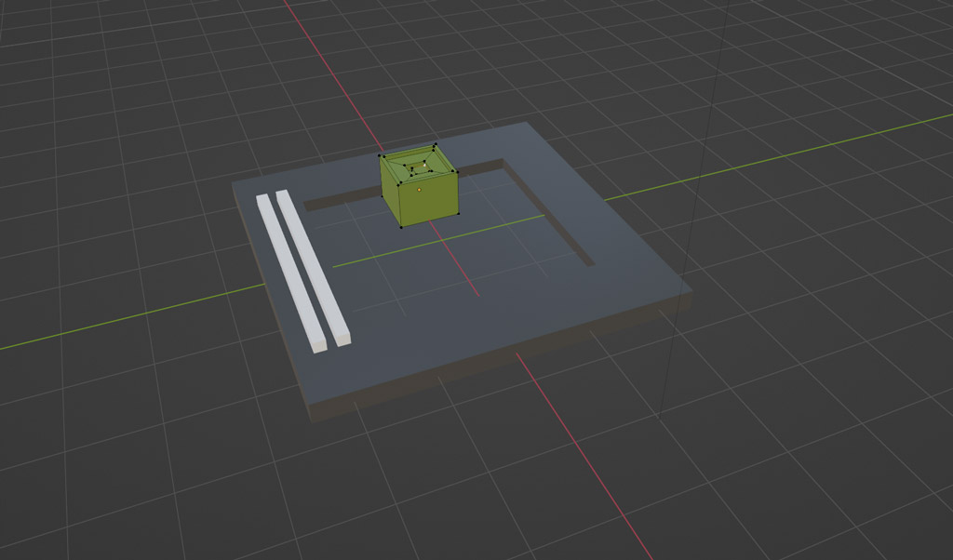The height and width of the screenshot is (560, 953).
Task: Select the cube's bottom-left front vertex
Action: (401, 225)
